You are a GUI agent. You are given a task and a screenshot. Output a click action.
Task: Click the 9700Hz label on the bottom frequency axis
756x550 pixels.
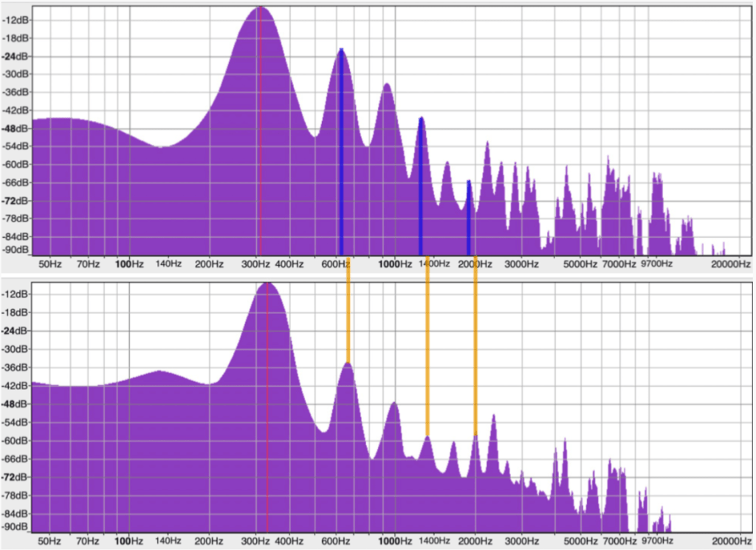click(x=656, y=540)
